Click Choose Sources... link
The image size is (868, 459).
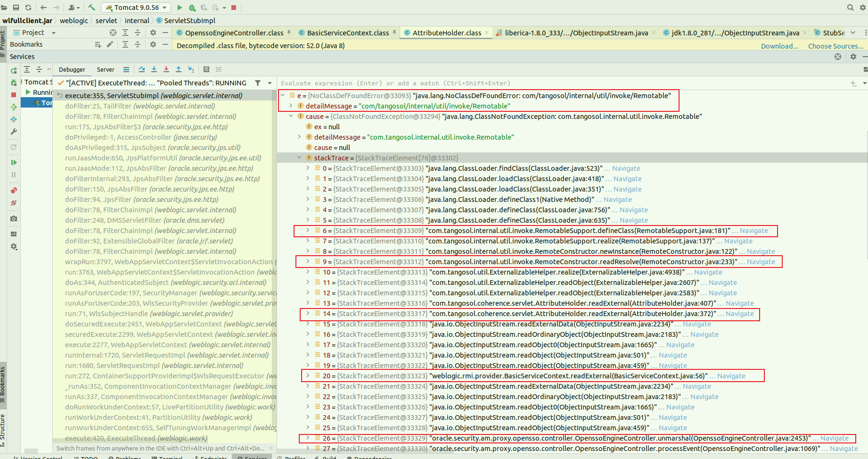[835, 46]
